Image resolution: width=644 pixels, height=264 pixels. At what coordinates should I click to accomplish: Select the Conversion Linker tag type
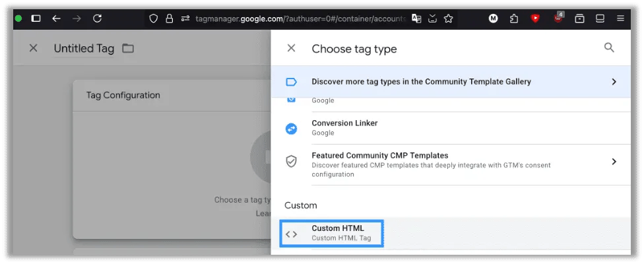point(451,127)
